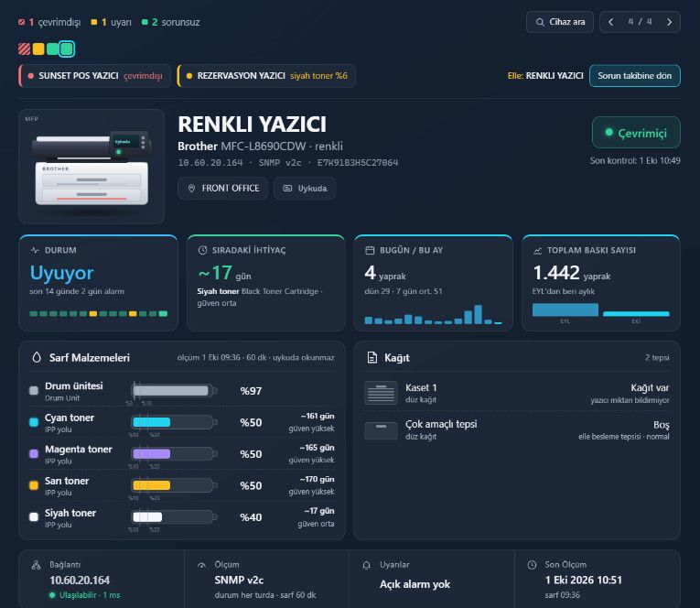700x608 pixels.
Task: Click the network icon beside Bağlantı
Action: (x=37, y=565)
